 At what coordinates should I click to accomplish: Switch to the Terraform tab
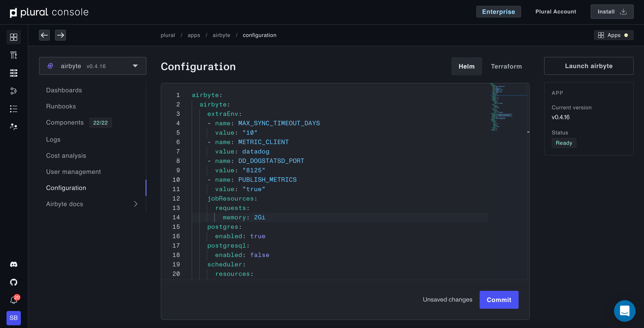(506, 66)
